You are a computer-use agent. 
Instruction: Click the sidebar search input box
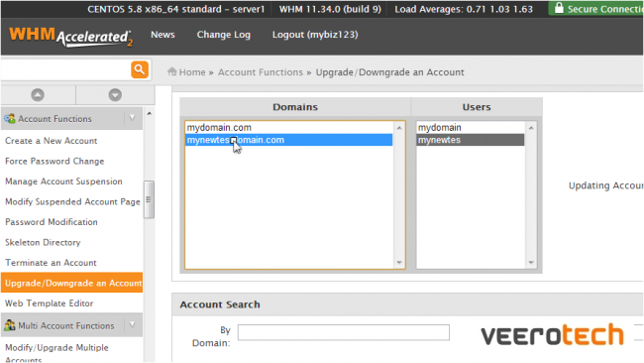point(65,69)
